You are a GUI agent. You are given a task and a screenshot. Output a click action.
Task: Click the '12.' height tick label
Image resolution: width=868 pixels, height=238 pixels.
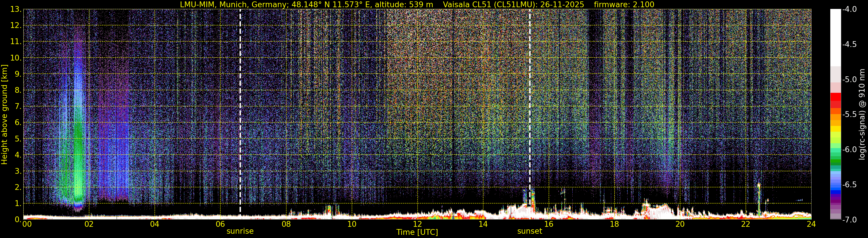pyautogui.click(x=16, y=26)
